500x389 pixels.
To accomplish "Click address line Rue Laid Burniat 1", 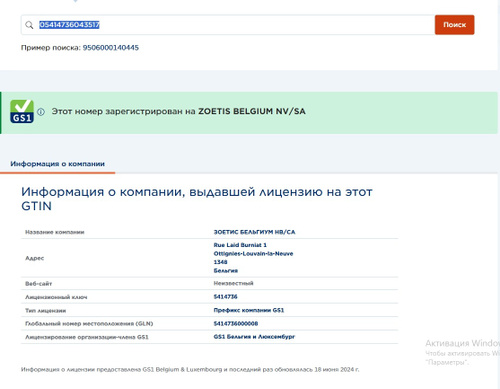I will 240,245.
